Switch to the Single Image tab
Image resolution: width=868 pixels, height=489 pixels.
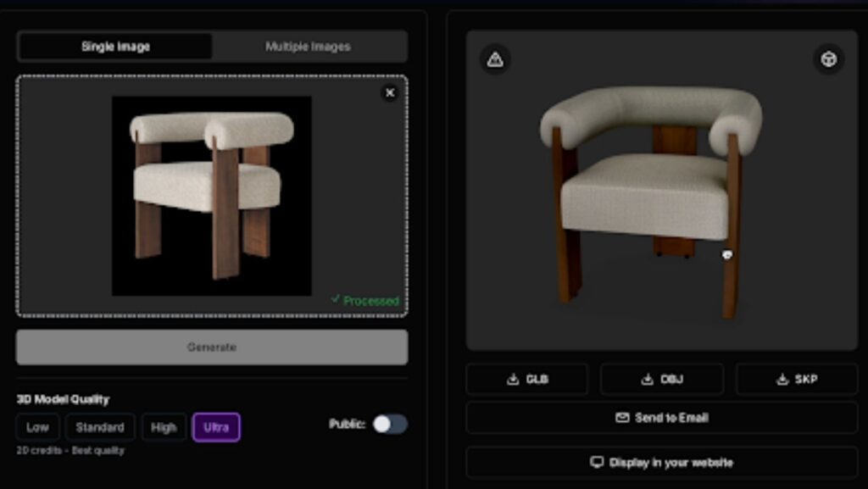point(115,47)
